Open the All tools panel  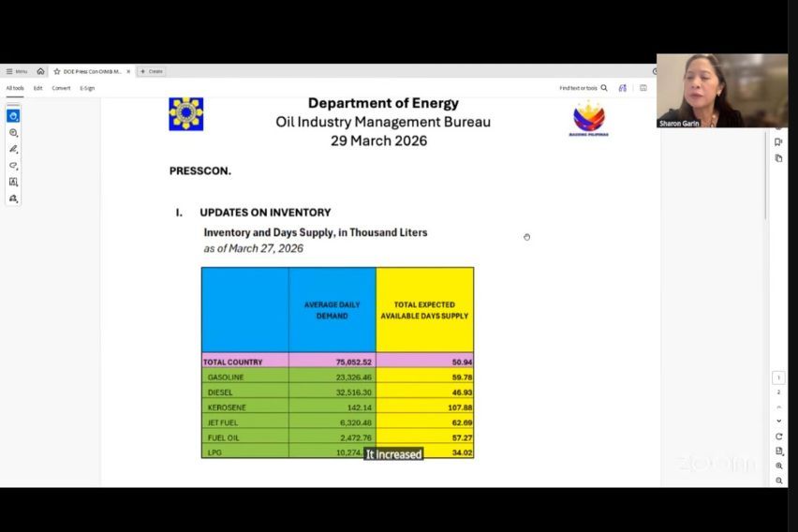point(15,88)
